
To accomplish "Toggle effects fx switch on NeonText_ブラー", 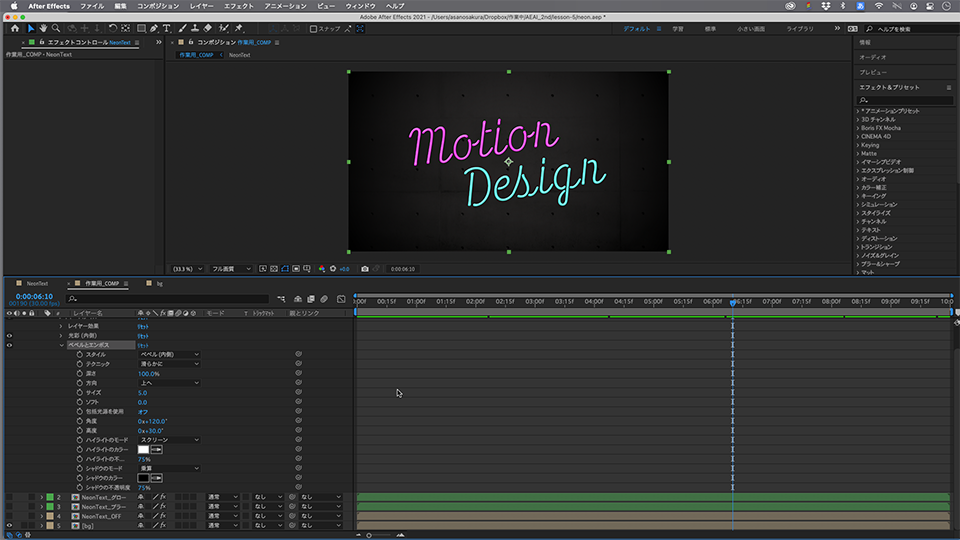I will (163, 506).
